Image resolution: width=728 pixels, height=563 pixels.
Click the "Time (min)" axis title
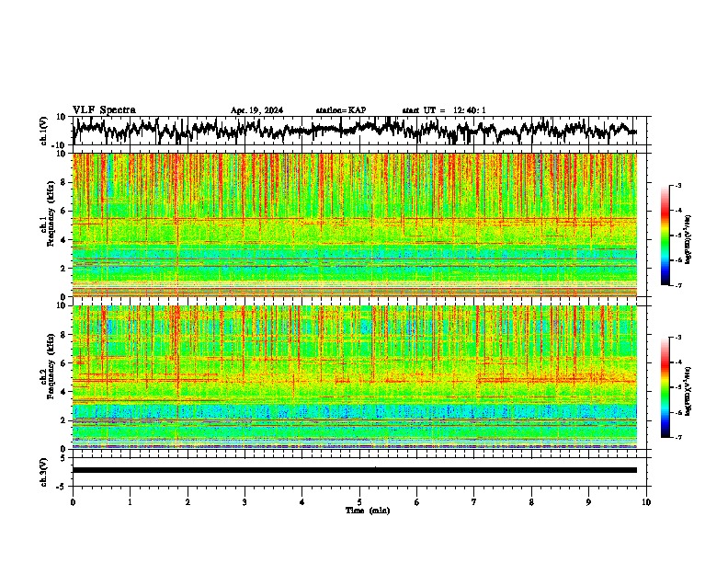coord(368,511)
